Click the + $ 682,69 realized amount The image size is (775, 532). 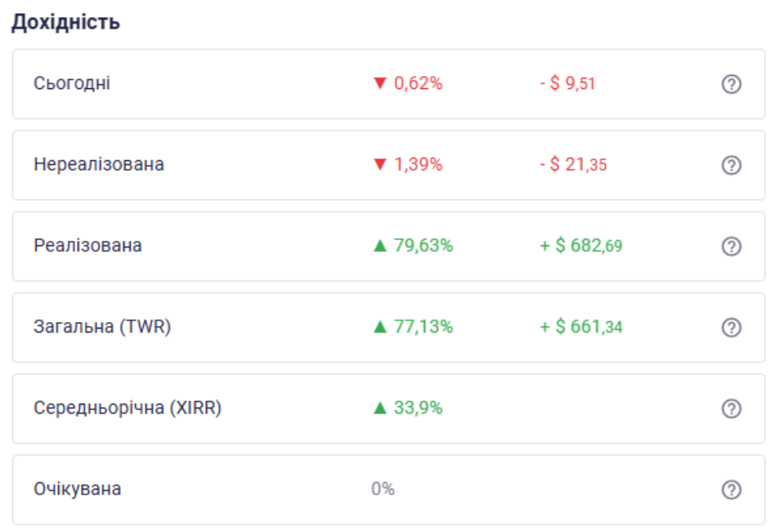581,246
